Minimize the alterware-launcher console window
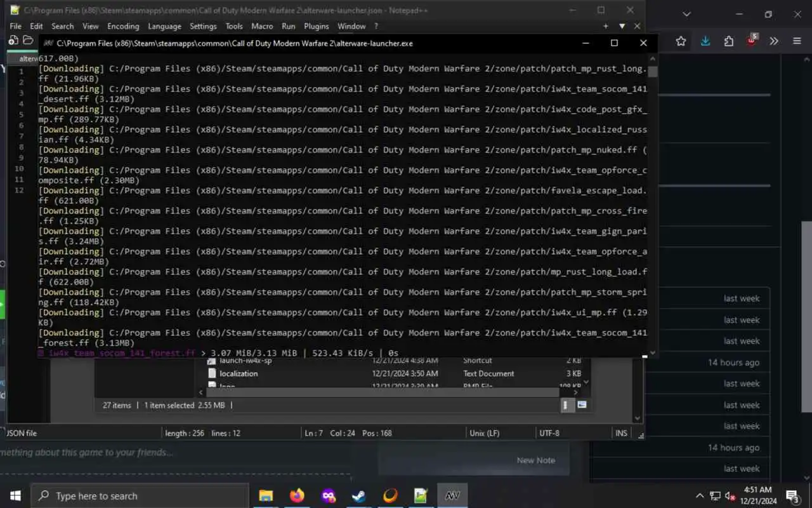This screenshot has height=508, width=812. point(586,43)
